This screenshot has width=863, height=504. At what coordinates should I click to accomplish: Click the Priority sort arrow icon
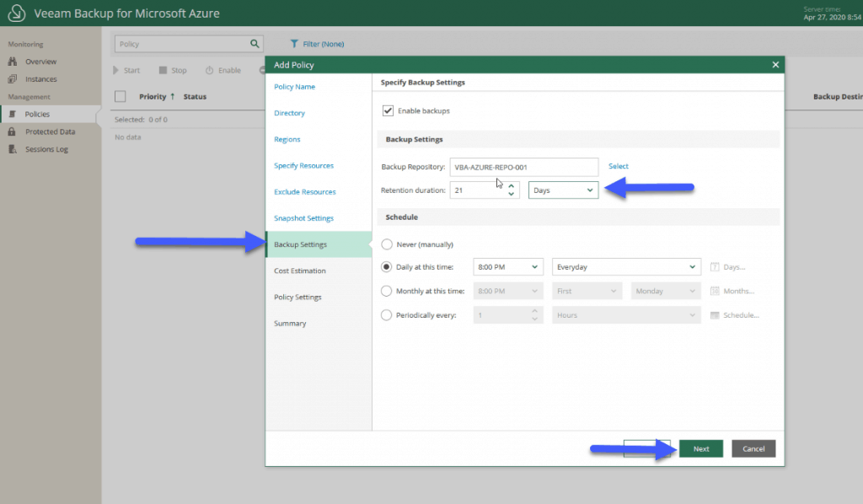point(172,96)
